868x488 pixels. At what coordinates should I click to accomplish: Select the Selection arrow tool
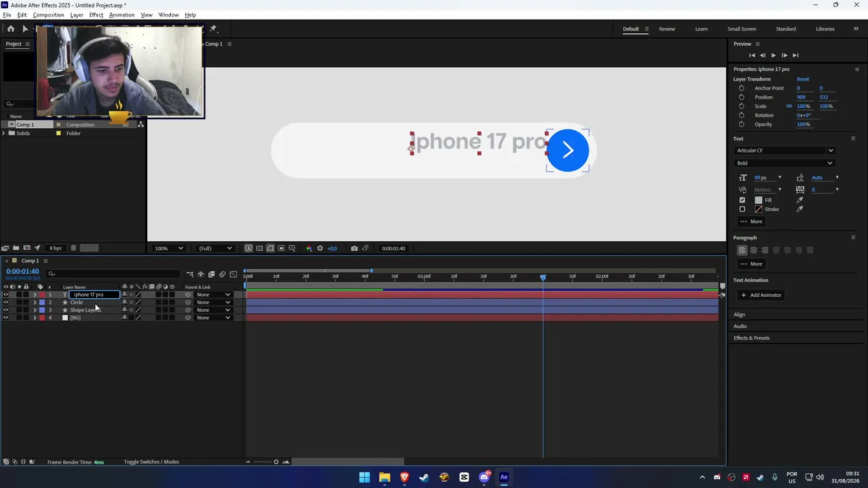25,28
